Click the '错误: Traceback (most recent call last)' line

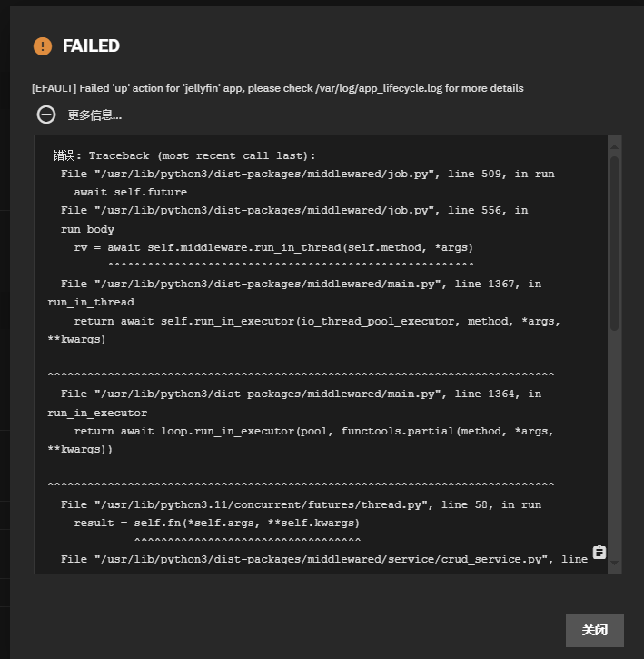coord(184,156)
